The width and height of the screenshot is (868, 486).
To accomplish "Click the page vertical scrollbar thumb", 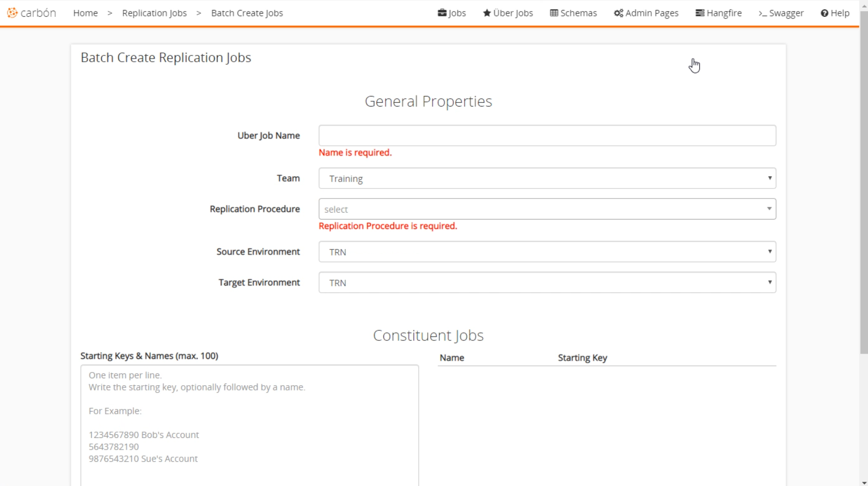I will point(864,182).
